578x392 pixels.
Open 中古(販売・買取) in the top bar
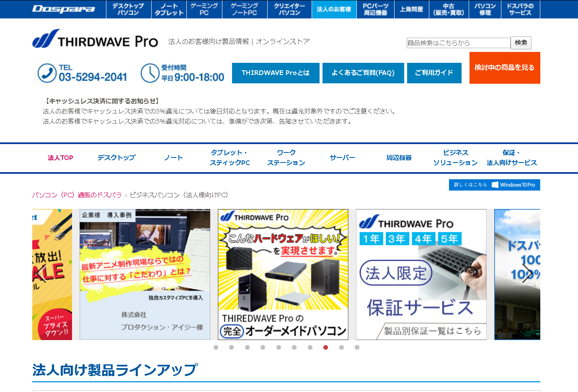(x=449, y=9)
